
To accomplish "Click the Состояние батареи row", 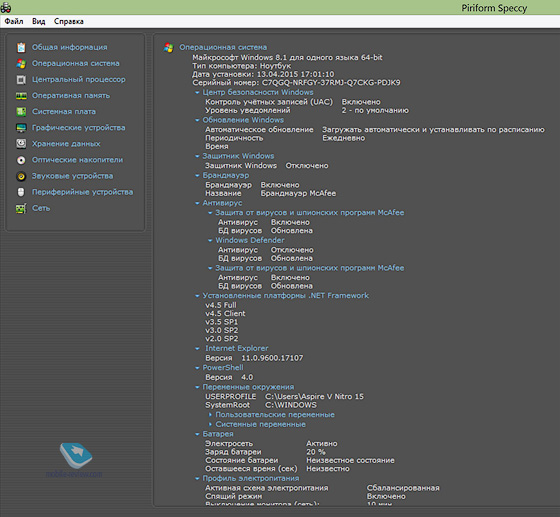I will pos(300,461).
